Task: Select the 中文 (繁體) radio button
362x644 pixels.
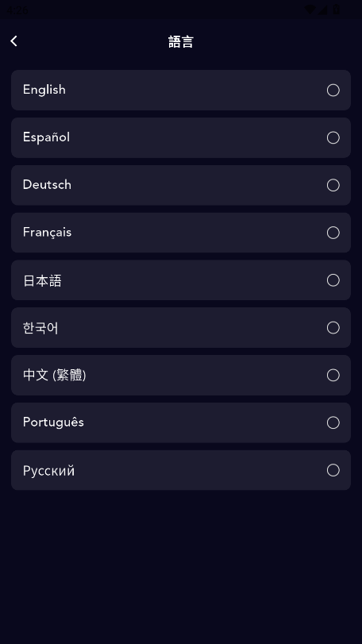Action: point(333,375)
